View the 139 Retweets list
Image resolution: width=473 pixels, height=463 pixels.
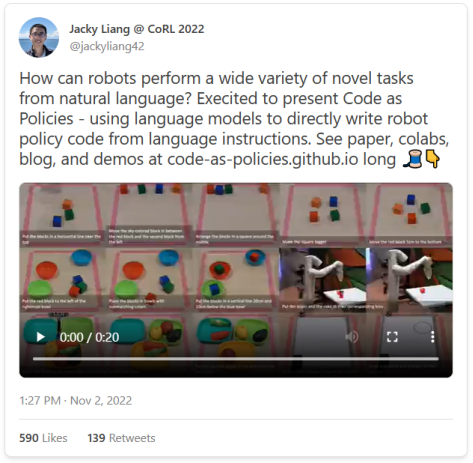click(x=121, y=438)
